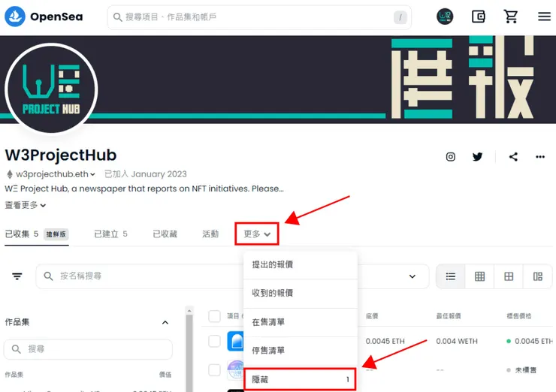Click the Twitter icon
The height and width of the screenshot is (392, 556).
(x=477, y=157)
